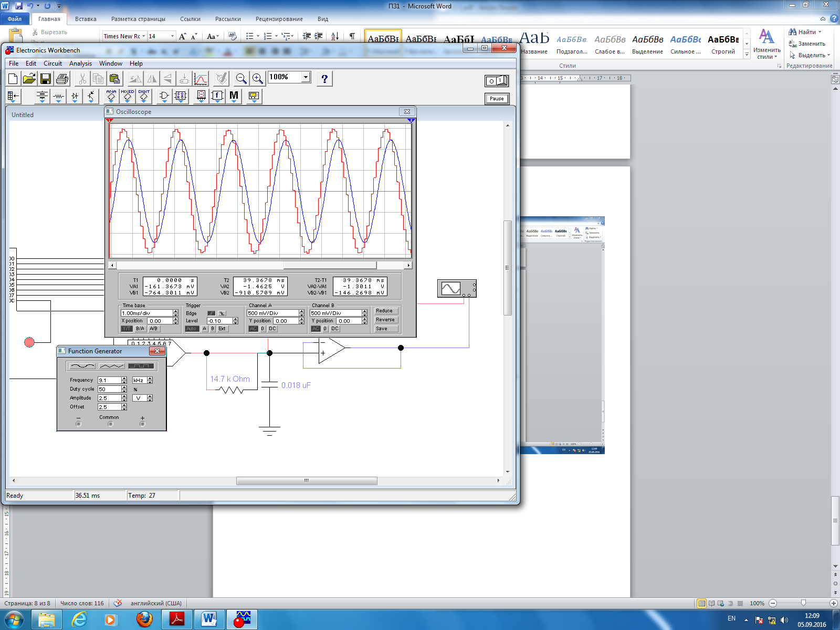The width and height of the screenshot is (840, 630).
Task: Open the Logic Gates parts bin
Action: point(164,96)
